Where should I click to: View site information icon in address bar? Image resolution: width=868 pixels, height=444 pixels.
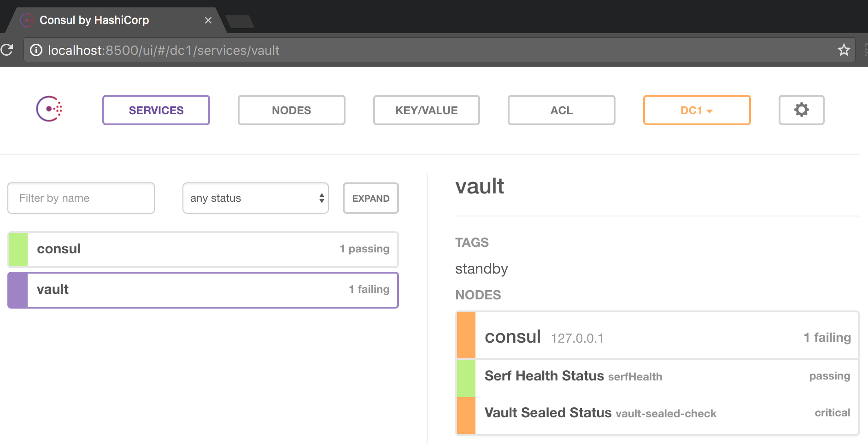pos(36,50)
